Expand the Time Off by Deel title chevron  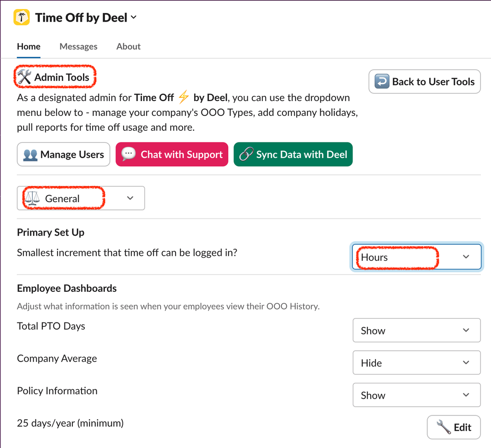(134, 18)
